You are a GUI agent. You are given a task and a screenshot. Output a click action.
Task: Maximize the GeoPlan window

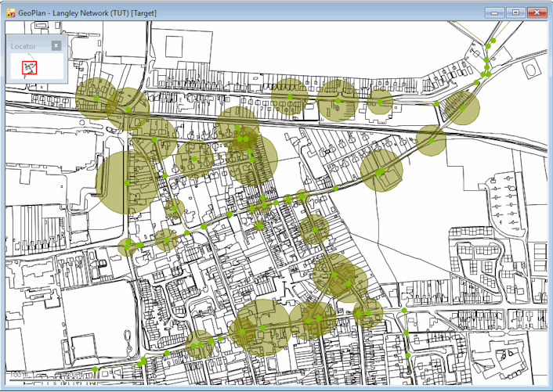(515, 13)
